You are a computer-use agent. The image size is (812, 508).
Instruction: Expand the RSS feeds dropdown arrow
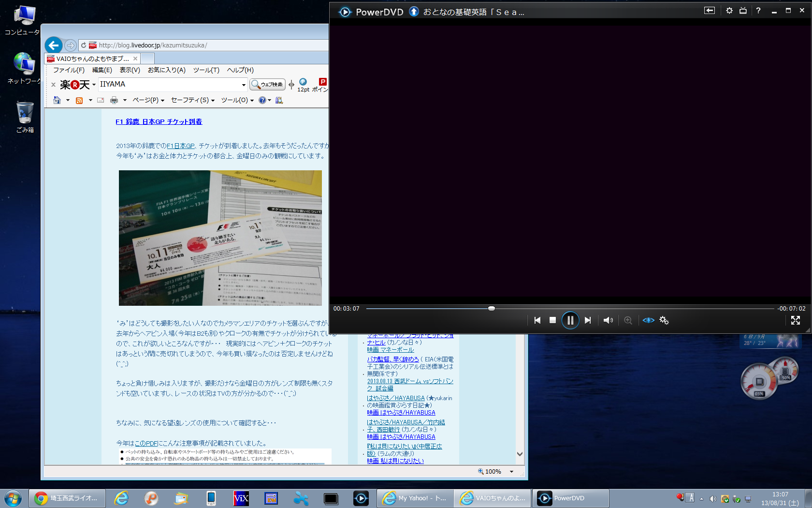pos(90,100)
